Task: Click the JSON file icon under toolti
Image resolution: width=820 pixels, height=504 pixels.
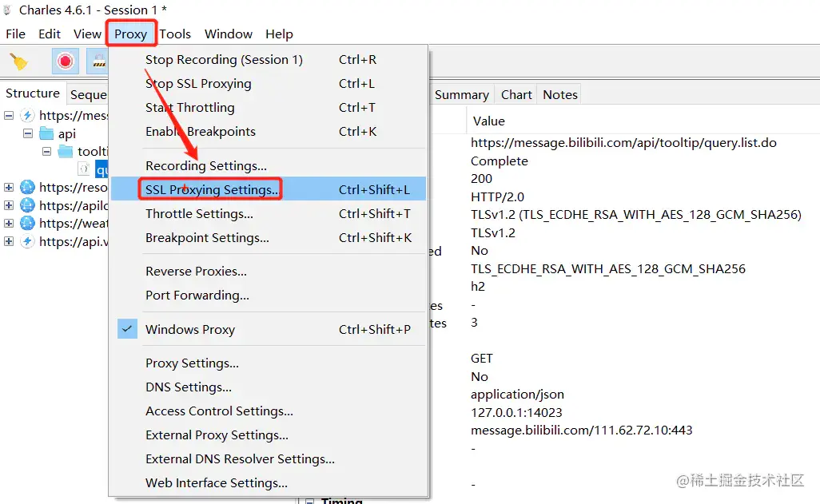Action: [x=84, y=169]
